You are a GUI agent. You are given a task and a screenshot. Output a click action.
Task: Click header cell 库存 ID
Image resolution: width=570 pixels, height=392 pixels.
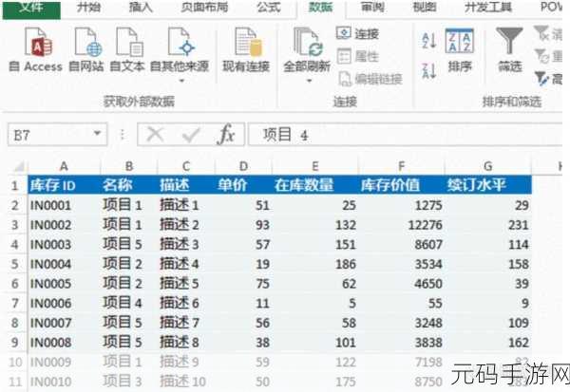click(x=64, y=185)
